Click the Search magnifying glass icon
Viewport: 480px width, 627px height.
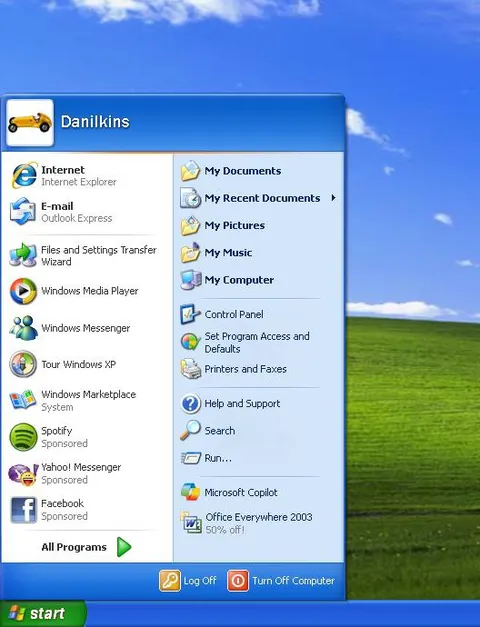pos(190,430)
